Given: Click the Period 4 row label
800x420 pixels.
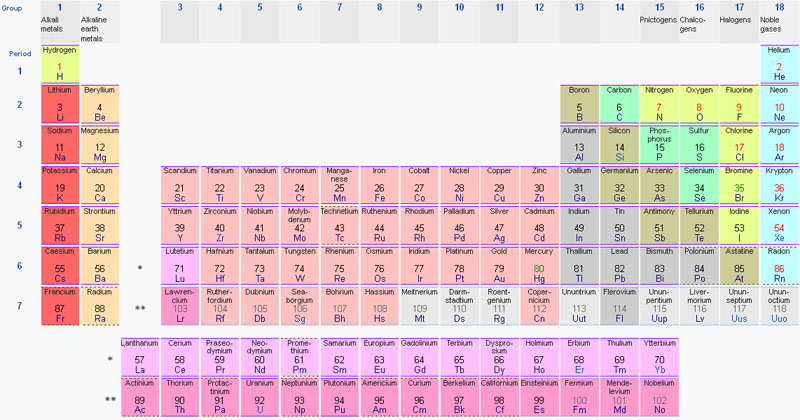Looking at the screenshot, I should [x=19, y=185].
